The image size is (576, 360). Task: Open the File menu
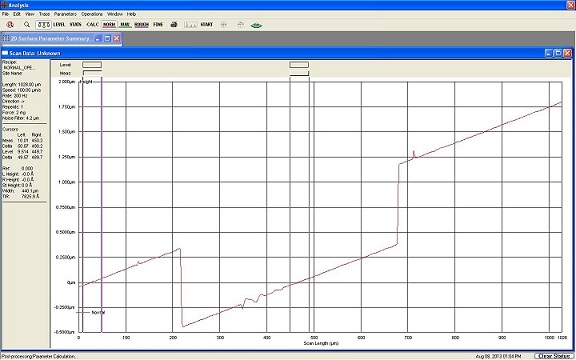6,14
